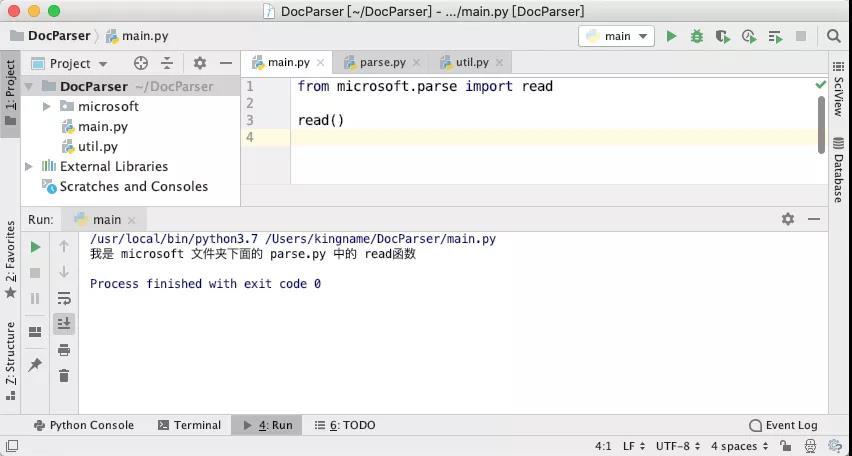Viewport: 852px width, 456px height.
Task: Close the main run tab
Action: [131, 220]
